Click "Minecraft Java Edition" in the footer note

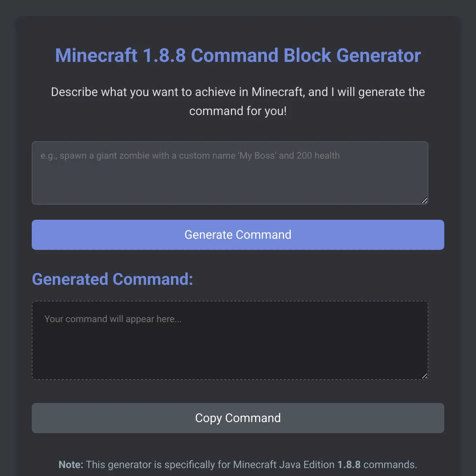coord(284,464)
